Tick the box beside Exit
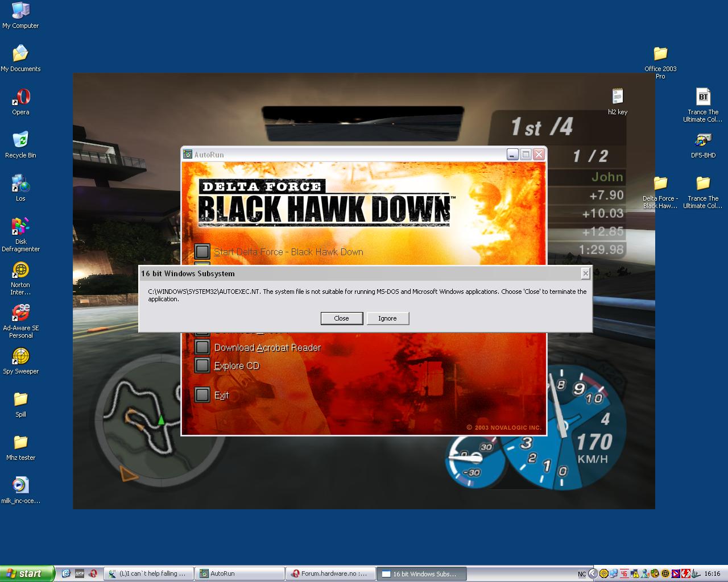Image resolution: width=728 pixels, height=582 pixels. (202, 395)
